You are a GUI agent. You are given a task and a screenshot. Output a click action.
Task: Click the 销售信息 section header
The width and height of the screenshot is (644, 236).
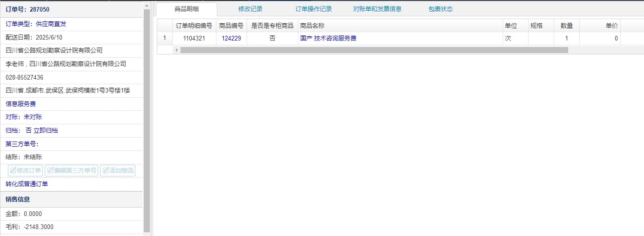click(18, 199)
